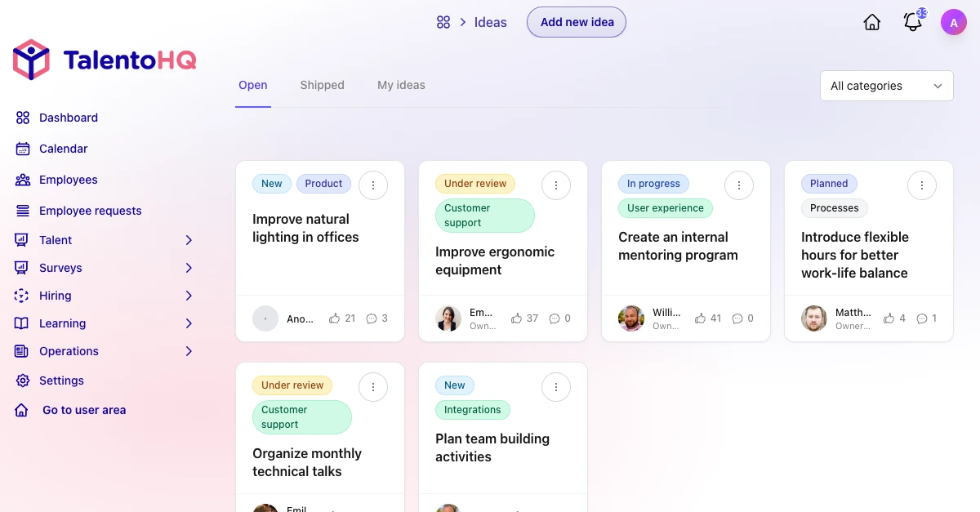Click the Integrations category tag
The height and width of the screenshot is (512, 980).
(x=473, y=410)
